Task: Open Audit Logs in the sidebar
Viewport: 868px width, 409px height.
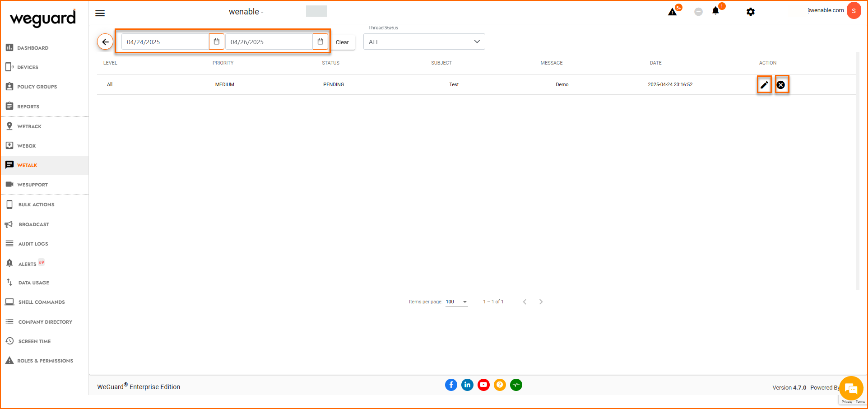Action: coord(44,243)
